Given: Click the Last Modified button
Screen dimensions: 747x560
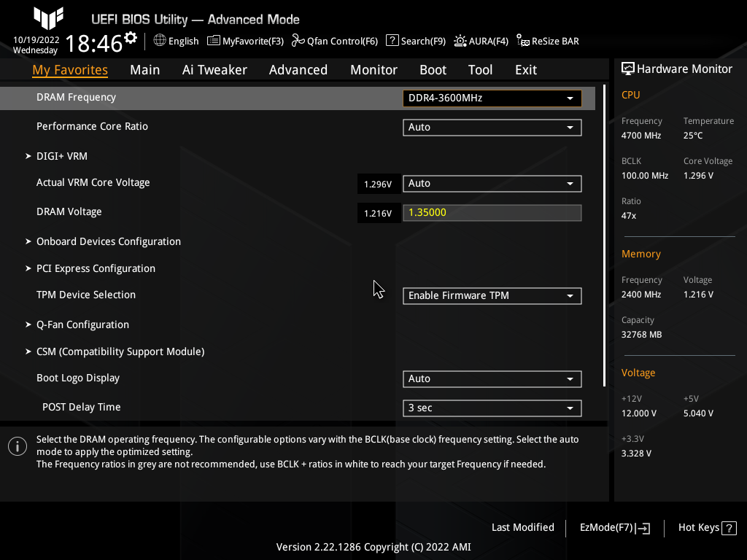Looking at the screenshot, I should click(x=522, y=527).
